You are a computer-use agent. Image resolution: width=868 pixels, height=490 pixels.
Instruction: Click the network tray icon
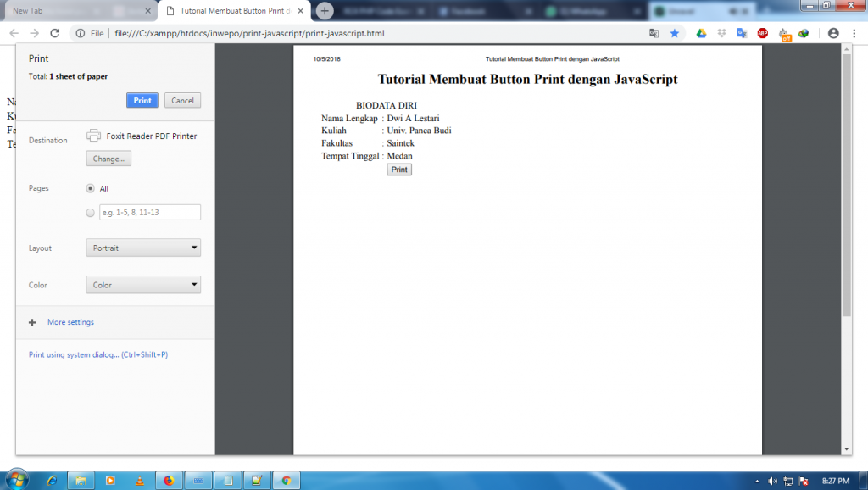788,482
